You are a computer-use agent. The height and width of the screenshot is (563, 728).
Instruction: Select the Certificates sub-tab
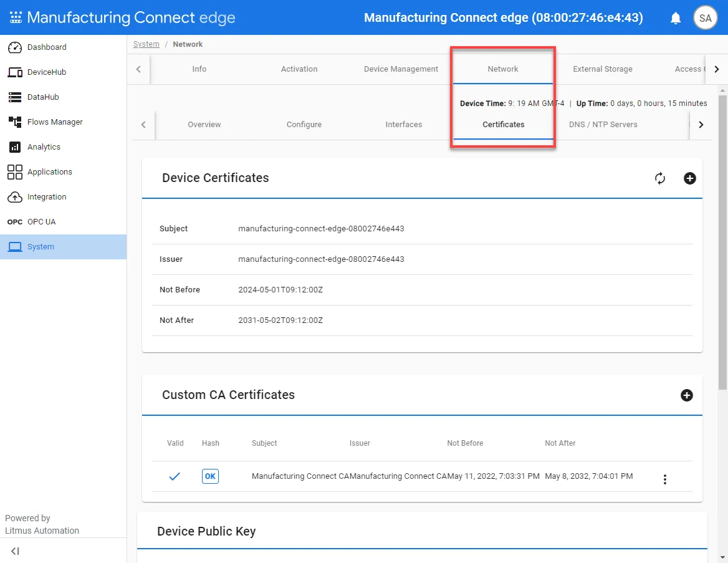pyautogui.click(x=503, y=125)
